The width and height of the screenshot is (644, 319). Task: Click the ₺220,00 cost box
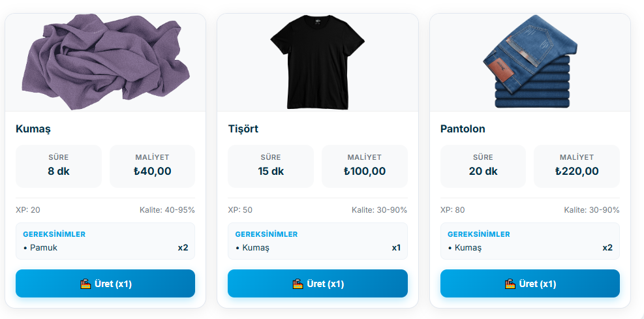(577, 166)
